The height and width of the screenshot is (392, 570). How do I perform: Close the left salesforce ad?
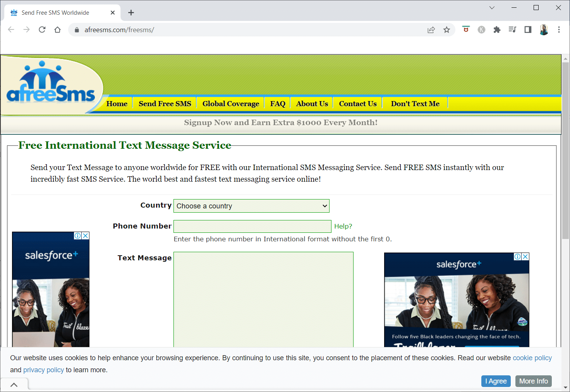tap(86, 236)
